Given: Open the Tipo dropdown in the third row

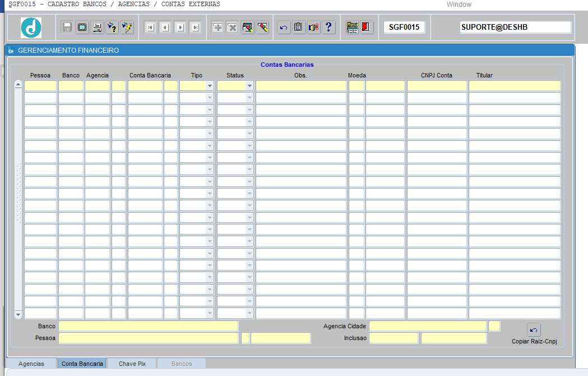Looking at the screenshot, I should click(x=210, y=109).
